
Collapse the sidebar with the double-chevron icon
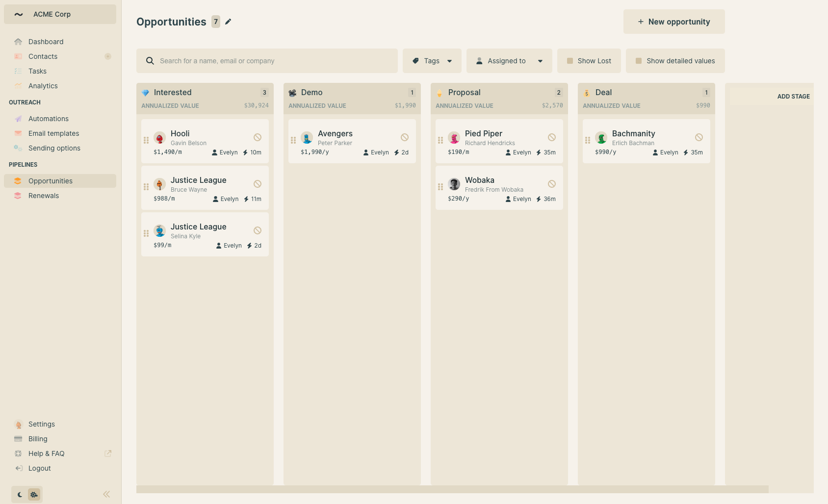106,494
